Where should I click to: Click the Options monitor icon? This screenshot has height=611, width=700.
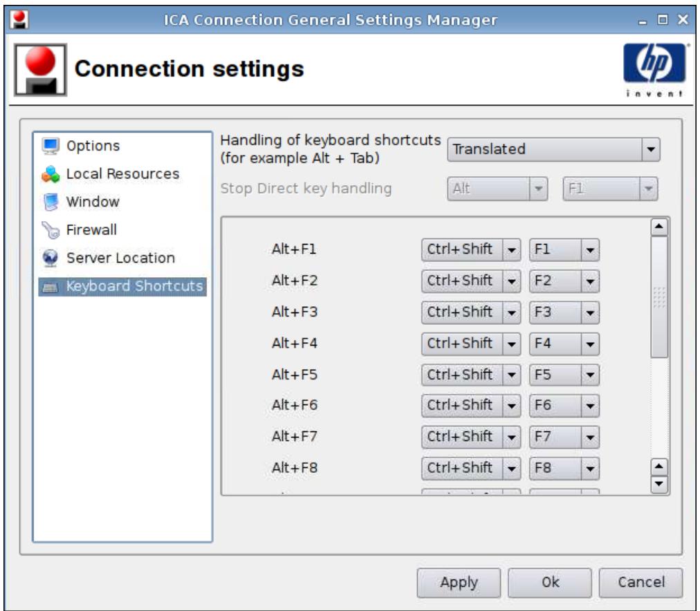[50, 146]
